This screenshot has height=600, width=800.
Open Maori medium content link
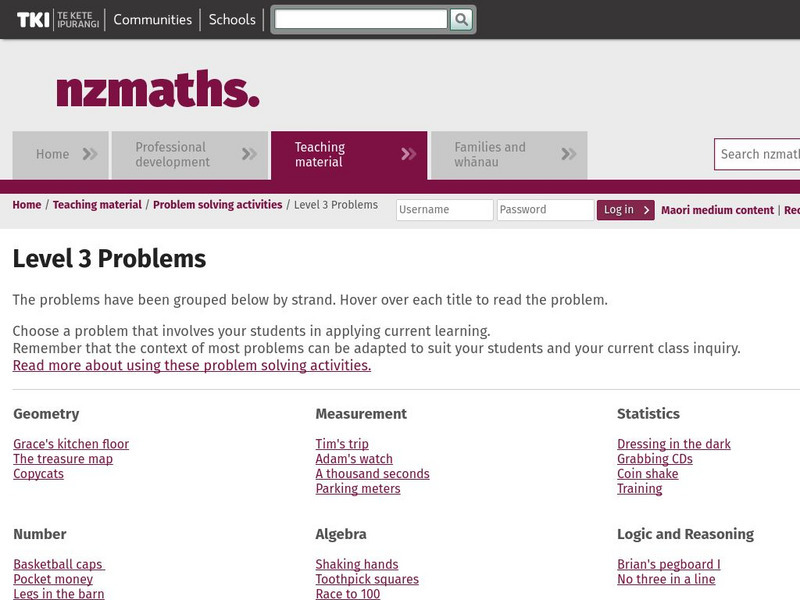tap(717, 210)
